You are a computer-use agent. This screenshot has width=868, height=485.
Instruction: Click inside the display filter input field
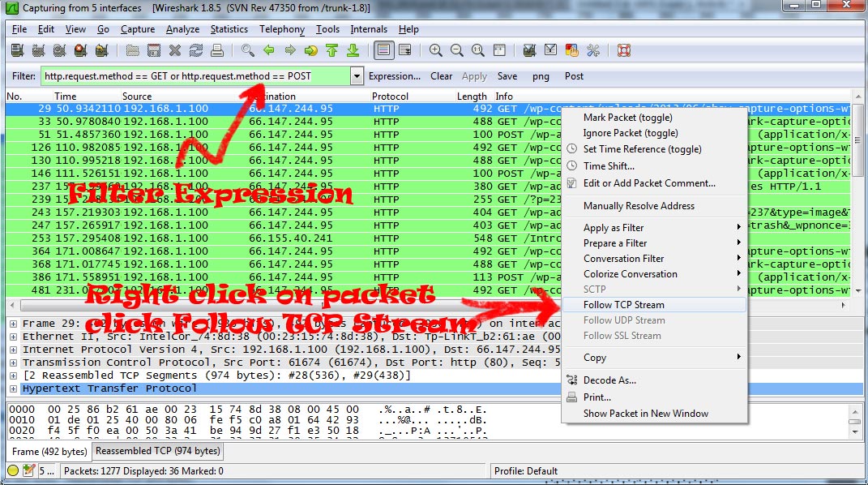point(196,76)
